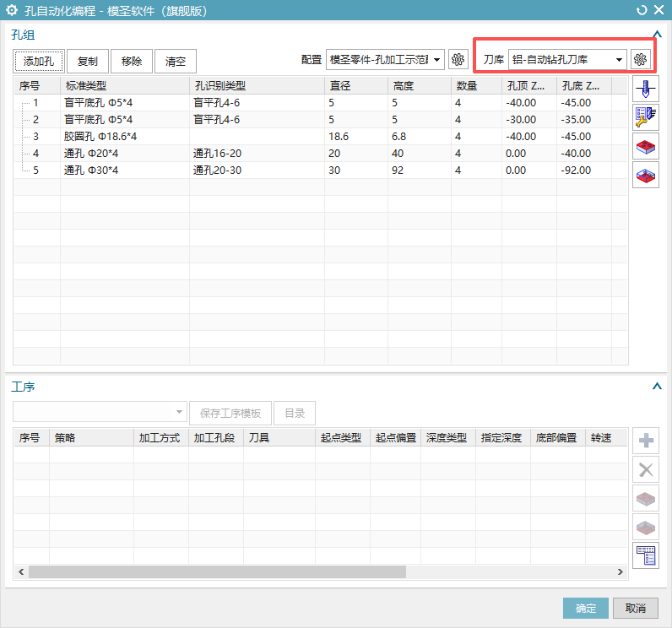Click the gear icon in window title

[x=12, y=10]
